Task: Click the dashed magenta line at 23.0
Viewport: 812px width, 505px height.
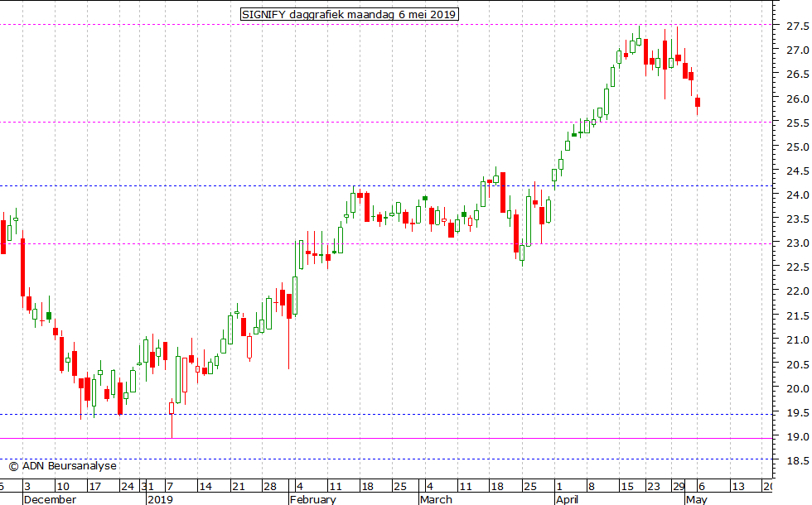Action: (386, 243)
